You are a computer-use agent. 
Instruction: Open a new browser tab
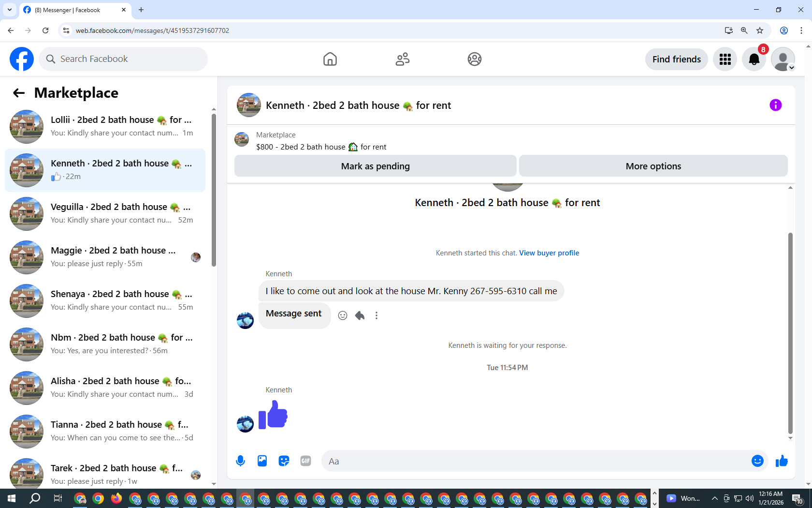(x=141, y=10)
